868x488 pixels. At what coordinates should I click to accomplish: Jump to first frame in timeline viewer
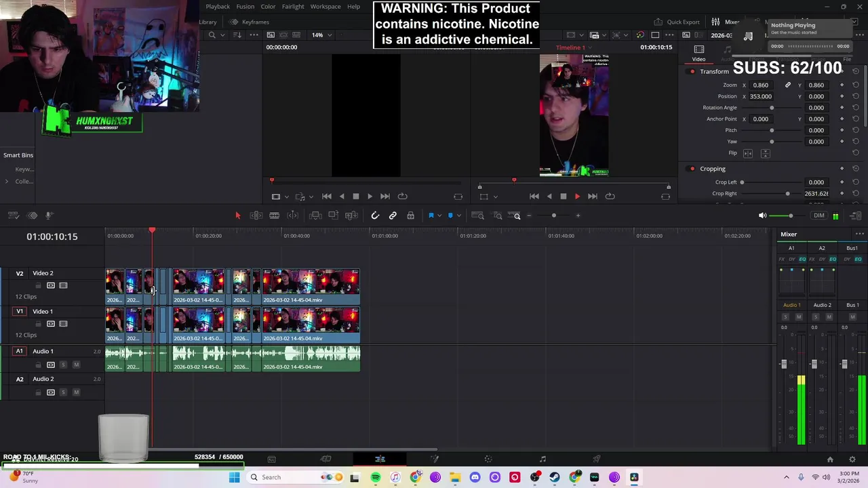(x=534, y=196)
